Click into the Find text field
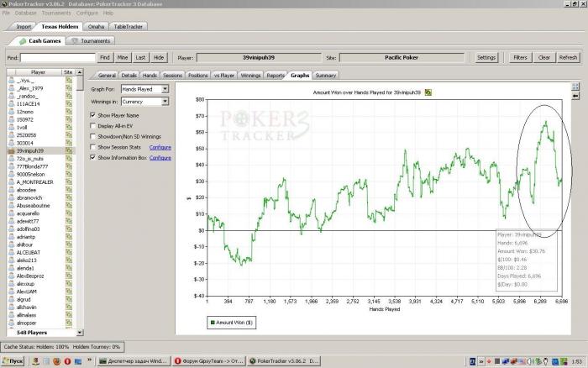This screenshot has width=588, height=368. tap(57, 58)
